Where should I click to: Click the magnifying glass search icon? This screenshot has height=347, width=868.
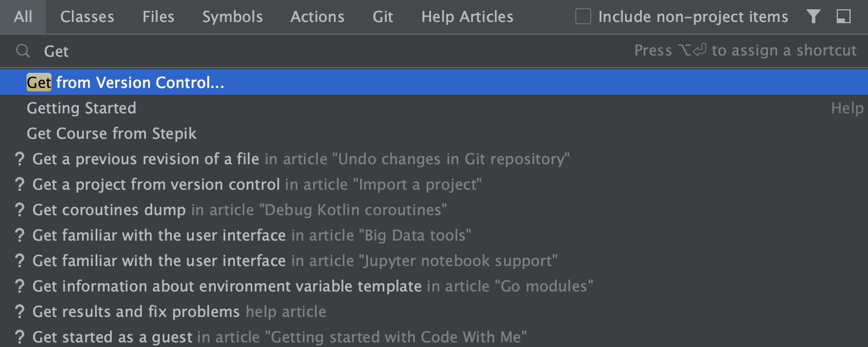tap(23, 51)
